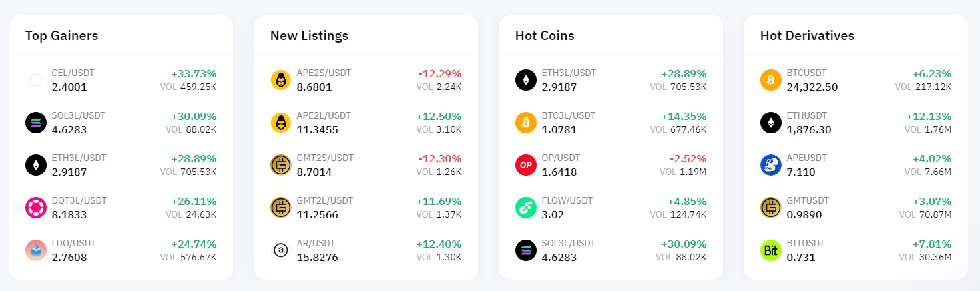Click the SOL3L coin icon in Top Gainers
Screen dimensions: 980x291
click(36, 123)
